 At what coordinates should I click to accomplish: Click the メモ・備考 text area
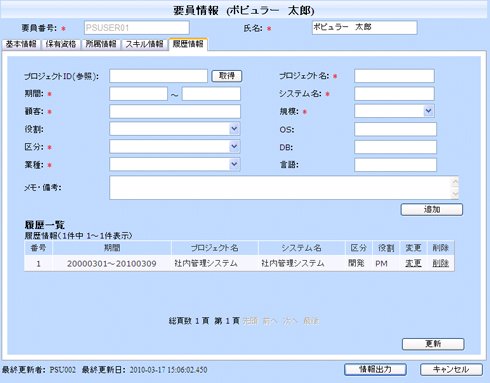(x=284, y=188)
